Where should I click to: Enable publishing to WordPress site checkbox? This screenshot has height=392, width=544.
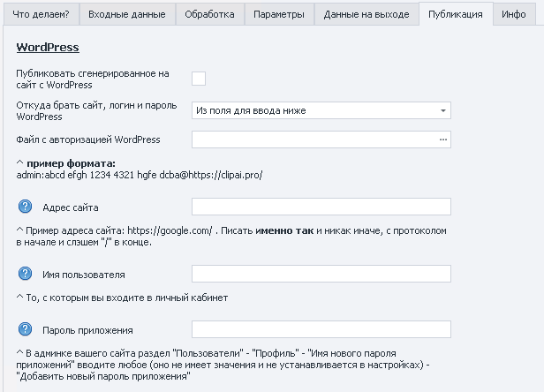click(199, 79)
